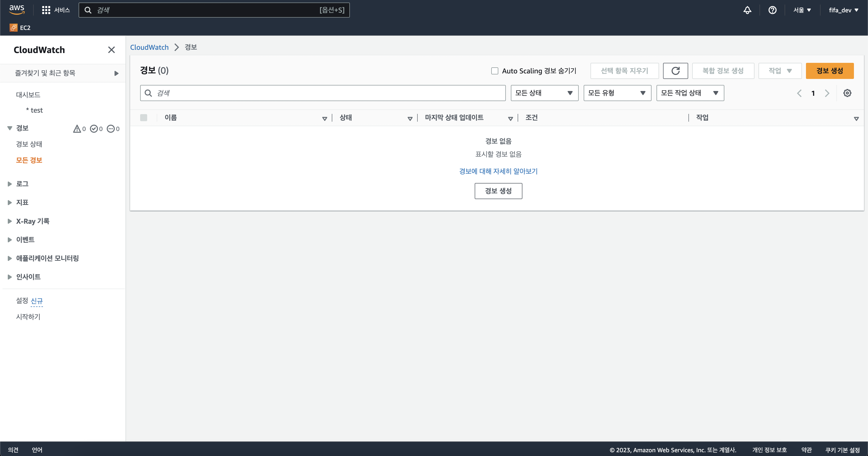Toggle the select-all checkbox in table header

(144, 118)
